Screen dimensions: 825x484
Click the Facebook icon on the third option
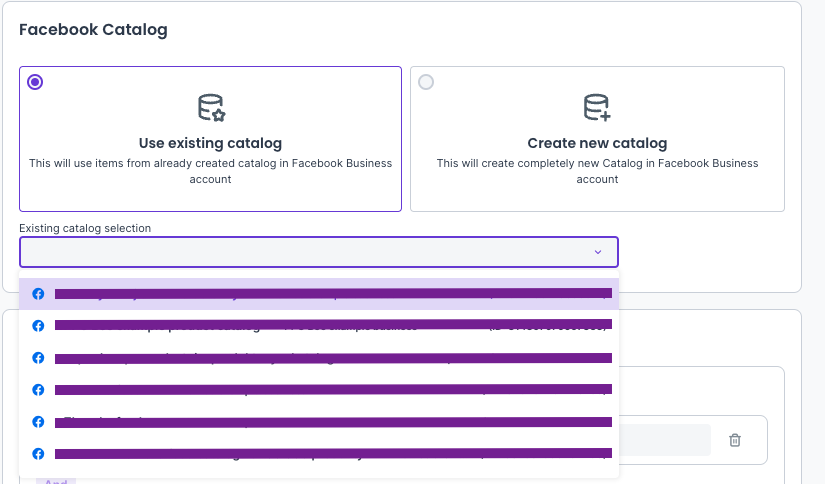click(x=38, y=358)
